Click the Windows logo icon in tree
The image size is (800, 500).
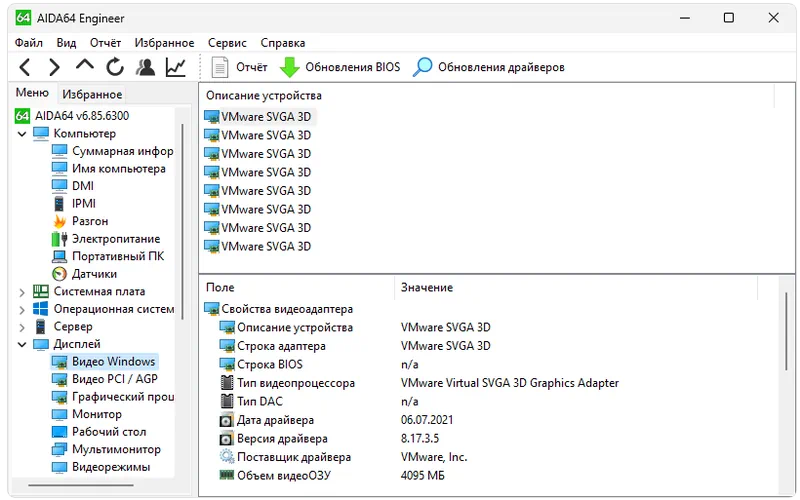pyautogui.click(x=41, y=309)
